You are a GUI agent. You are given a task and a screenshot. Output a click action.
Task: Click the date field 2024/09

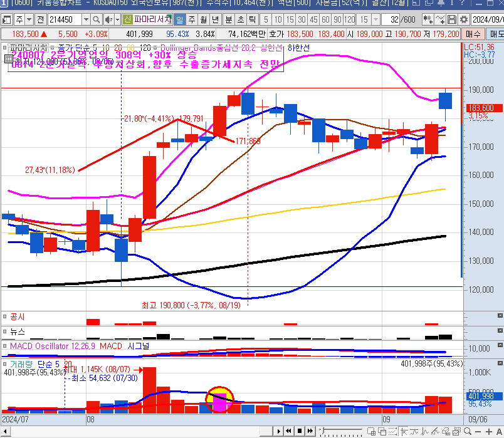click(487, 19)
